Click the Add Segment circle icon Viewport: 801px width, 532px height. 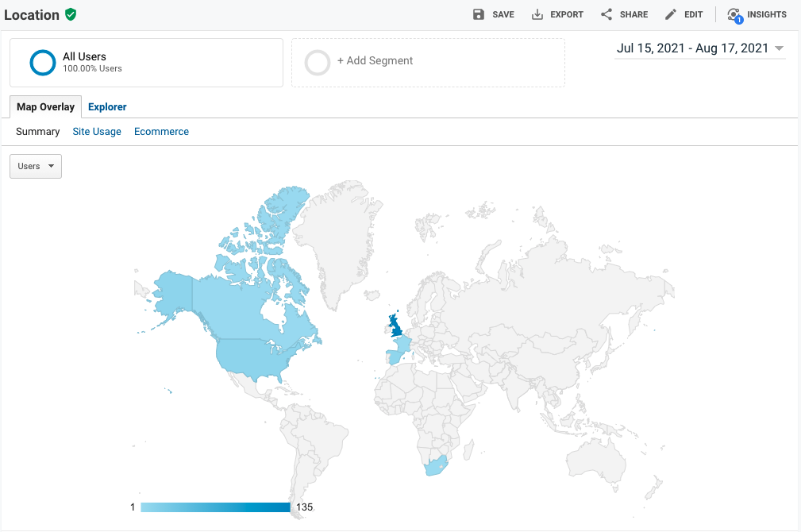click(x=318, y=63)
